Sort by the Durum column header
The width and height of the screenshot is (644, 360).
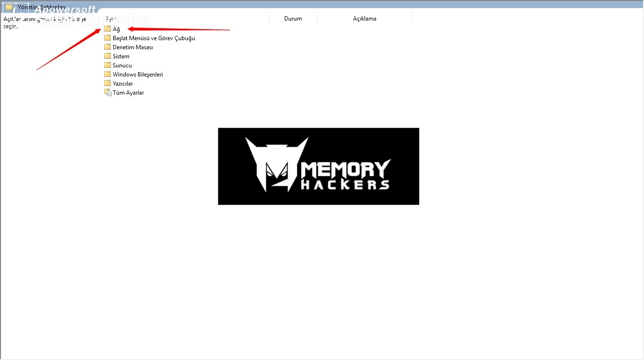(x=293, y=19)
